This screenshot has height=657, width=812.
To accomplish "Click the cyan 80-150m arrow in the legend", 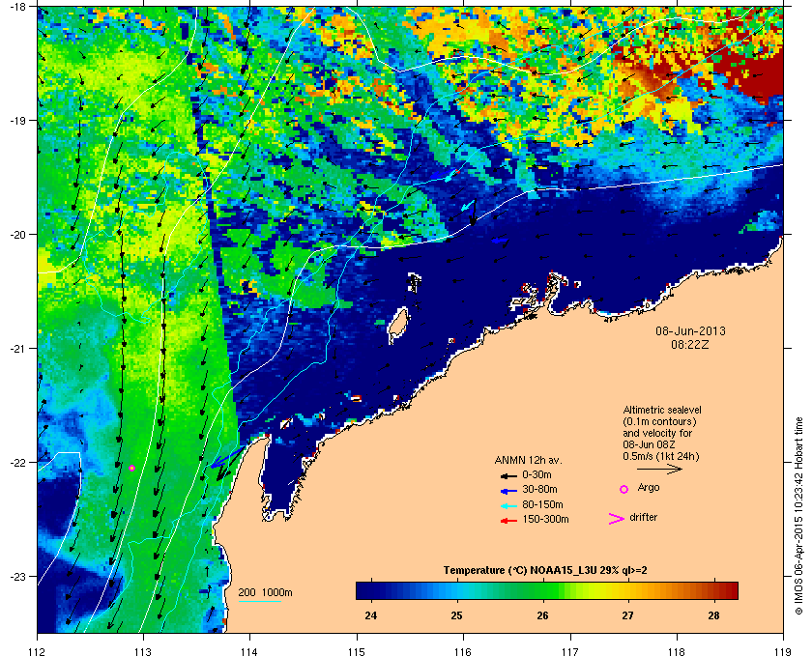I will [508, 506].
